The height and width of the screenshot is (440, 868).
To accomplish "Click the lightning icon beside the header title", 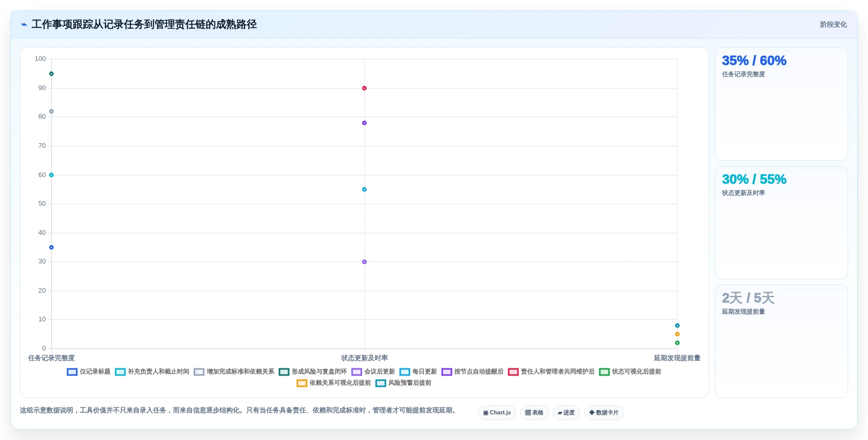I will pos(24,25).
